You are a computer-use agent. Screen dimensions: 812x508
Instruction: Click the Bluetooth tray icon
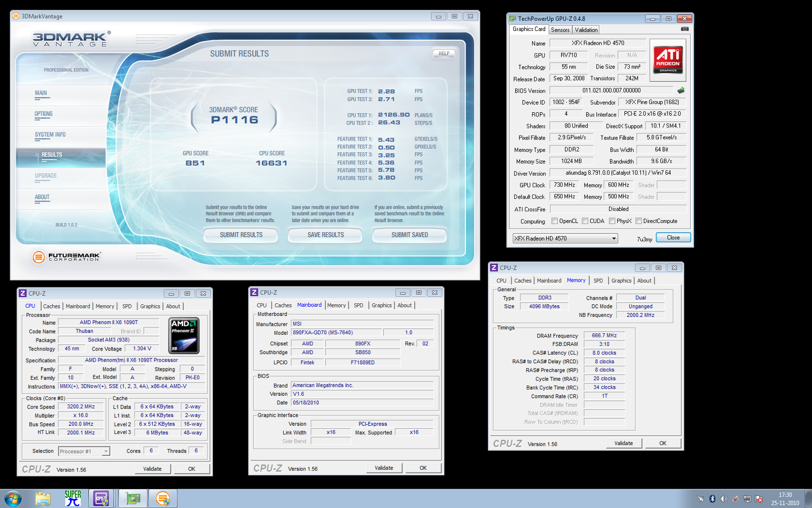point(712,499)
